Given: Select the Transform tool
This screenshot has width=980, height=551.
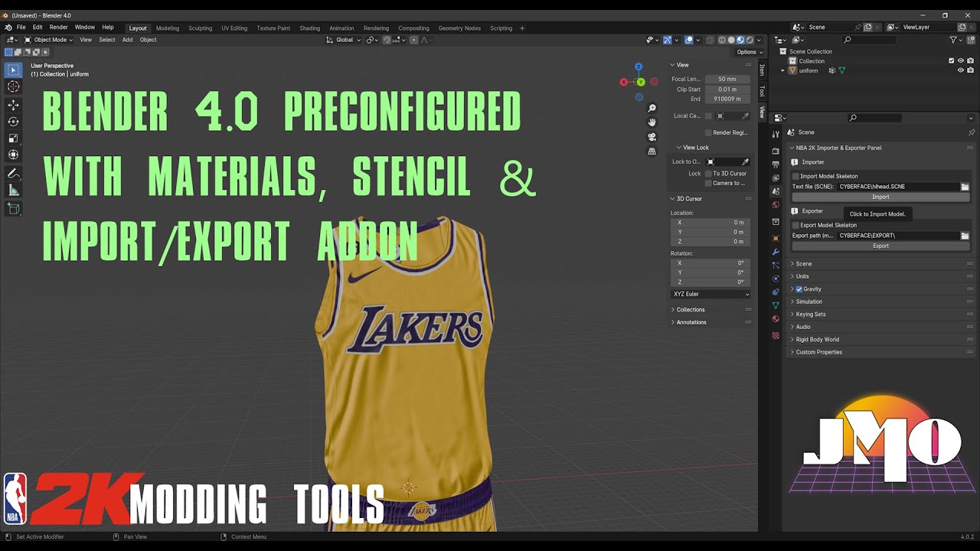Looking at the screenshot, I should pos(13,155).
